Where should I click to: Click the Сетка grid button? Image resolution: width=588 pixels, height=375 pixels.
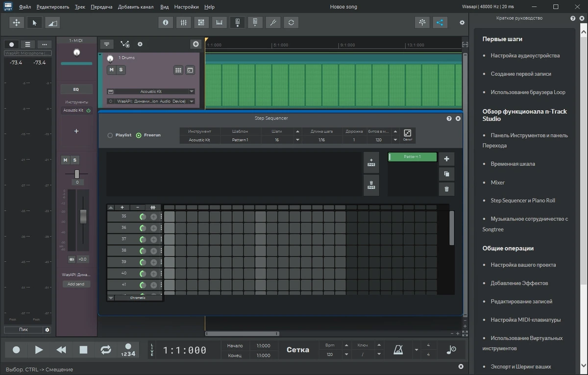(298, 350)
